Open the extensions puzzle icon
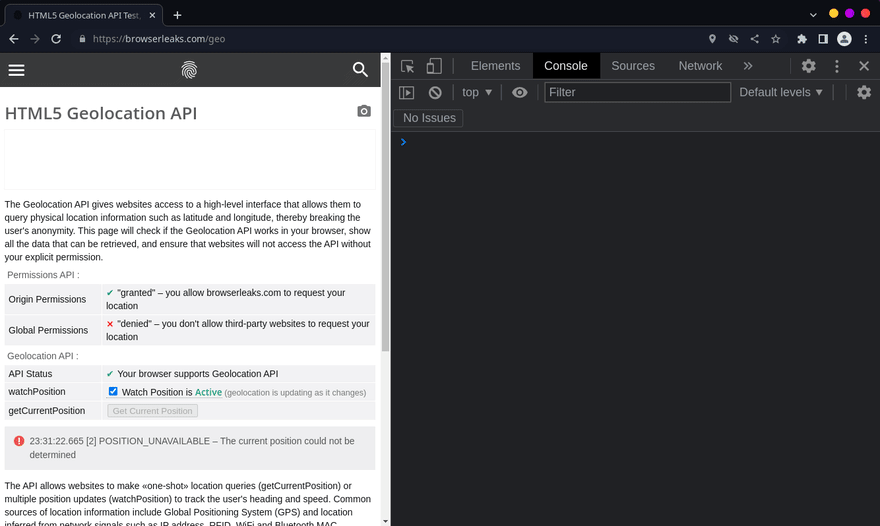The image size is (880, 526). [801, 39]
